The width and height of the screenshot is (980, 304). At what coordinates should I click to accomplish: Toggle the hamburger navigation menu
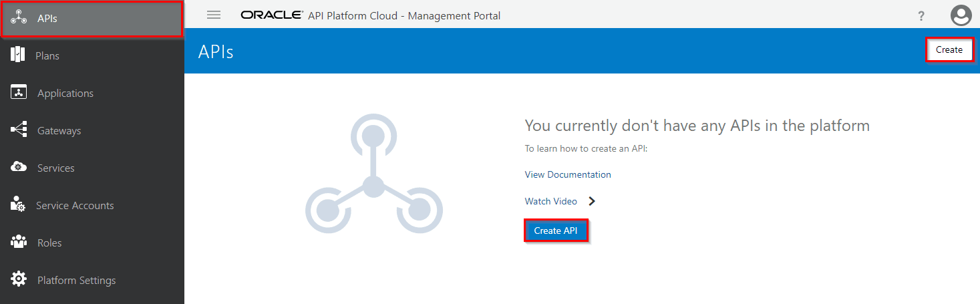point(214,15)
